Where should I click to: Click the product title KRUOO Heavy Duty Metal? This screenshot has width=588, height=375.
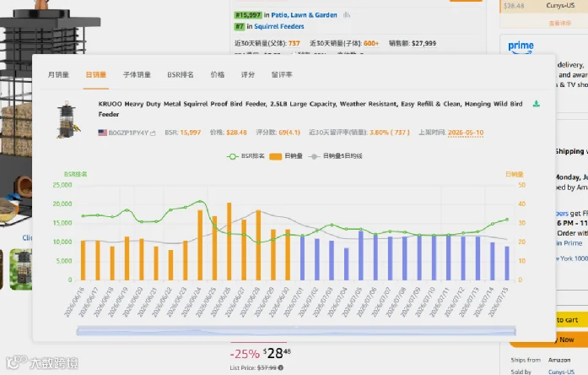point(310,109)
